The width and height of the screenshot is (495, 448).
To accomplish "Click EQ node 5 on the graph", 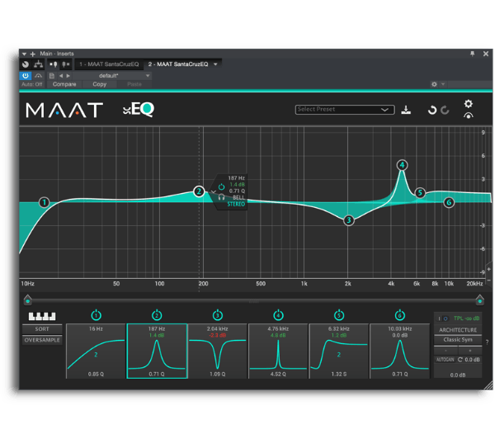I will [420, 192].
